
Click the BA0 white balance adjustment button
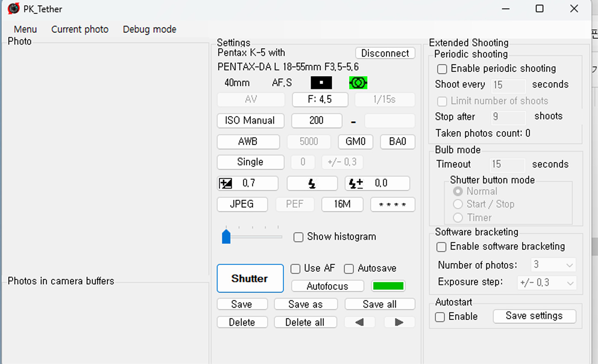click(x=398, y=142)
